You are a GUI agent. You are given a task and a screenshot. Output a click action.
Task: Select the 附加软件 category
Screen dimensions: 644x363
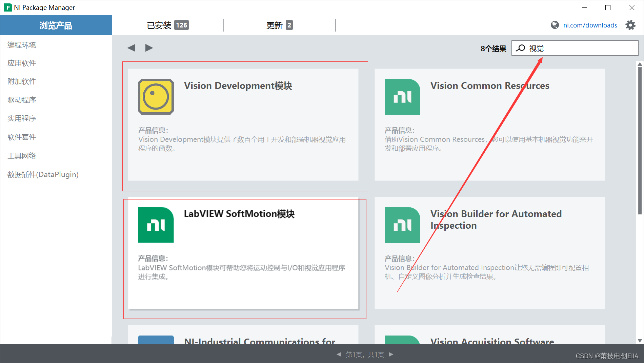click(x=22, y=81)
